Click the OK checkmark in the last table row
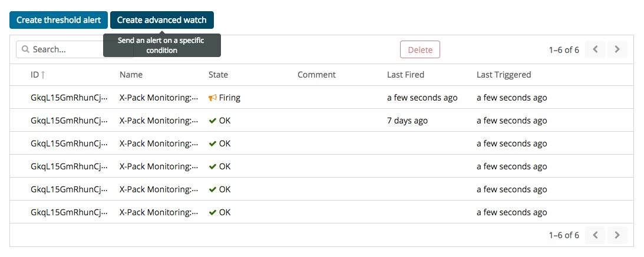The image size is (644, 257). click(x=213, y=212)
